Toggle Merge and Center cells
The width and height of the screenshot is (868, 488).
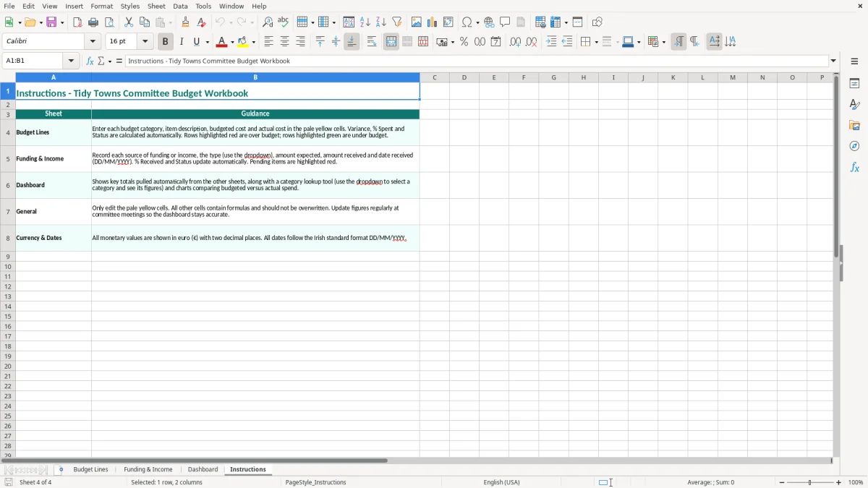pyautogui.click(x=391, y=42)
